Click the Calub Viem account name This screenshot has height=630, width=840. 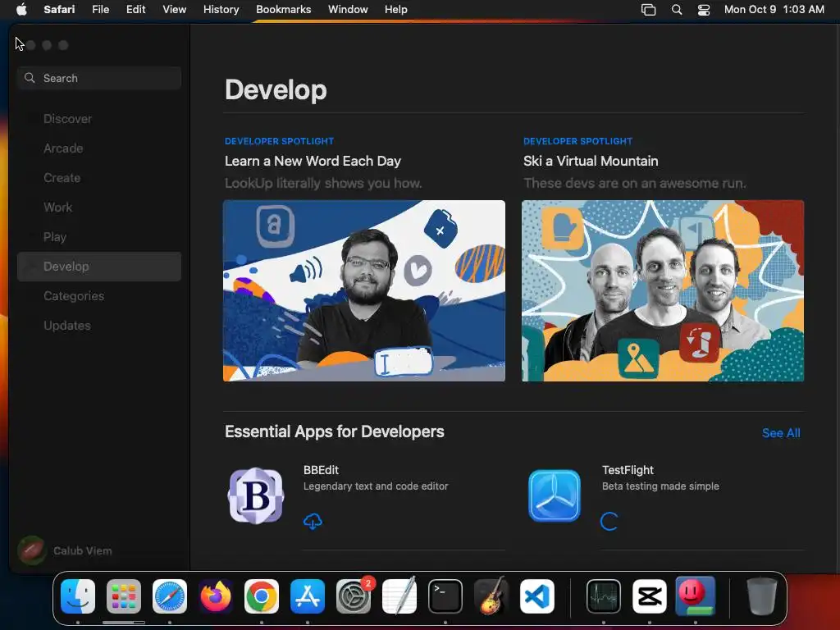pyautogui.click(x=83, y=550)
